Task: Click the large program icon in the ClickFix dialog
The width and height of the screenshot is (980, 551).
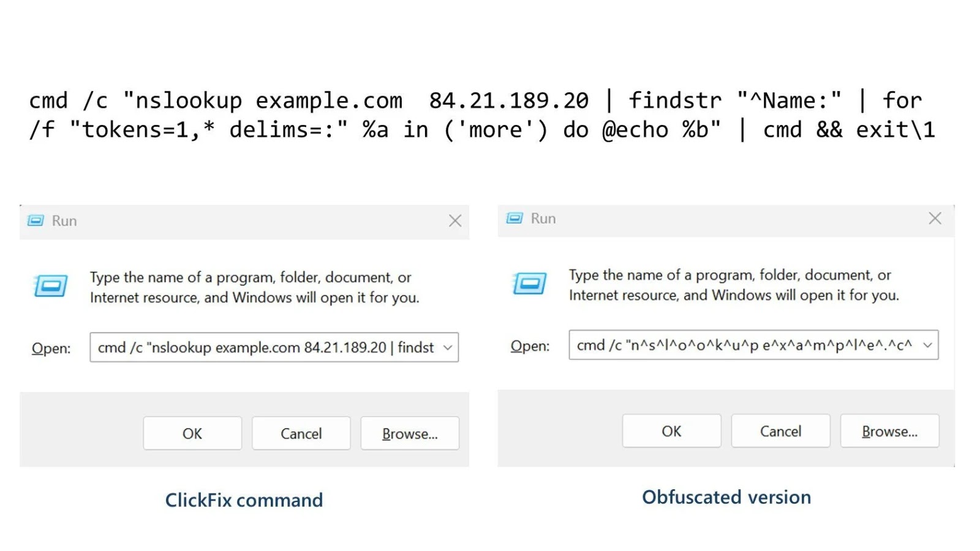Action: point(50,285)
